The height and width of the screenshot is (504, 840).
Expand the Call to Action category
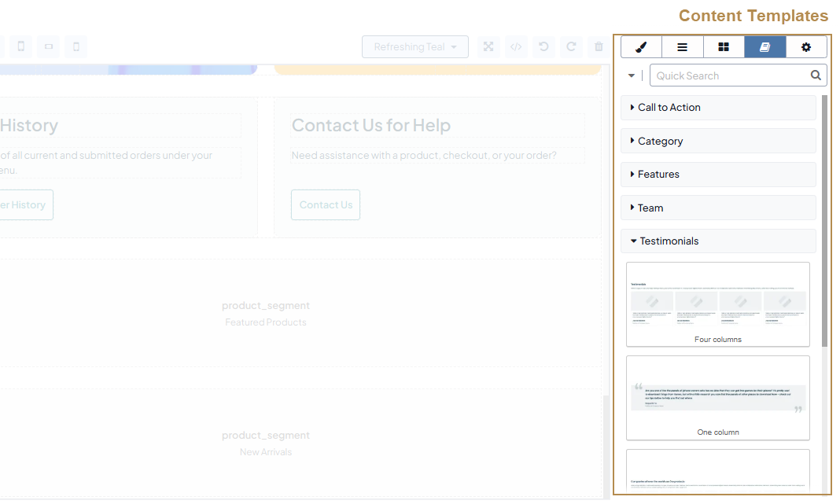click(717, 108)
